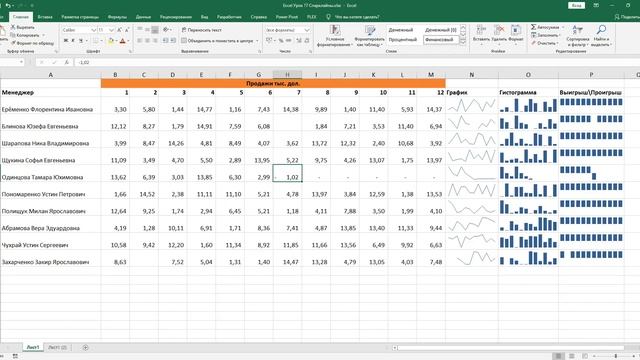Select the Финансовый cell style
The image size is (640, 360).
point(441,40)
